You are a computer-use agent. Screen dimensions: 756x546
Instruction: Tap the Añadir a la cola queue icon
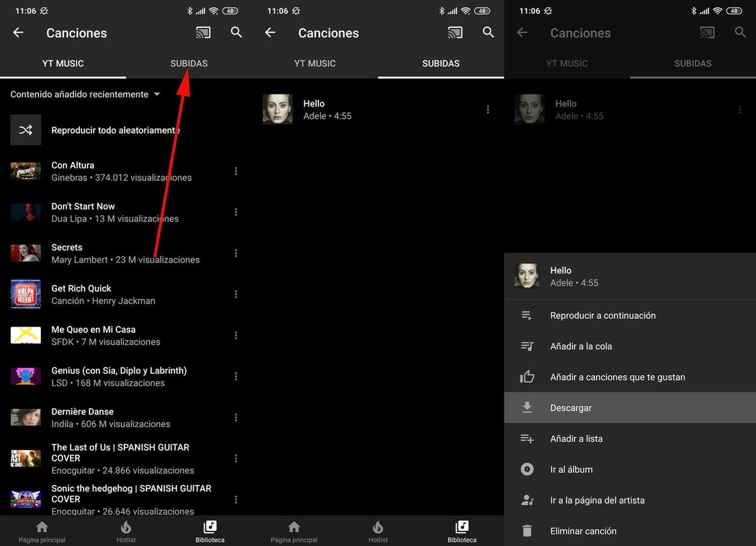pos(527,346)
